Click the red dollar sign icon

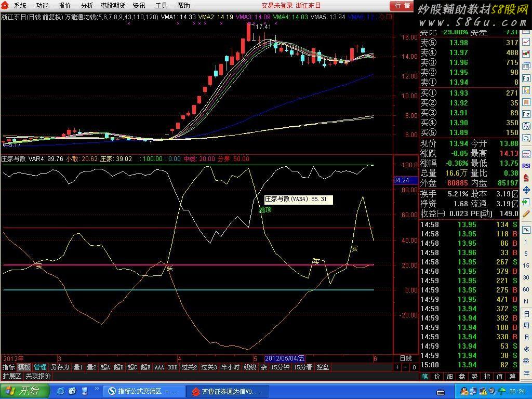tap(526, 178)
